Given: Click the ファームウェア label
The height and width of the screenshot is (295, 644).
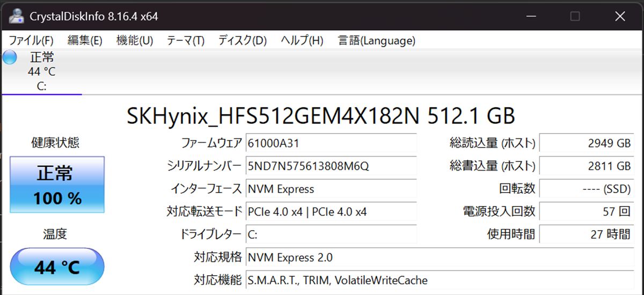Looking at the screenshot, I should pyautogui.click(x=211, y=143).
